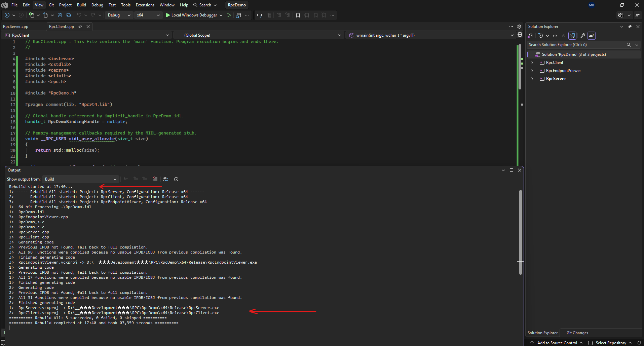Click Select Repository in status bar
The height and width of the screenshot is (346, 644).
pyautogui.click(x=610, y=343)
